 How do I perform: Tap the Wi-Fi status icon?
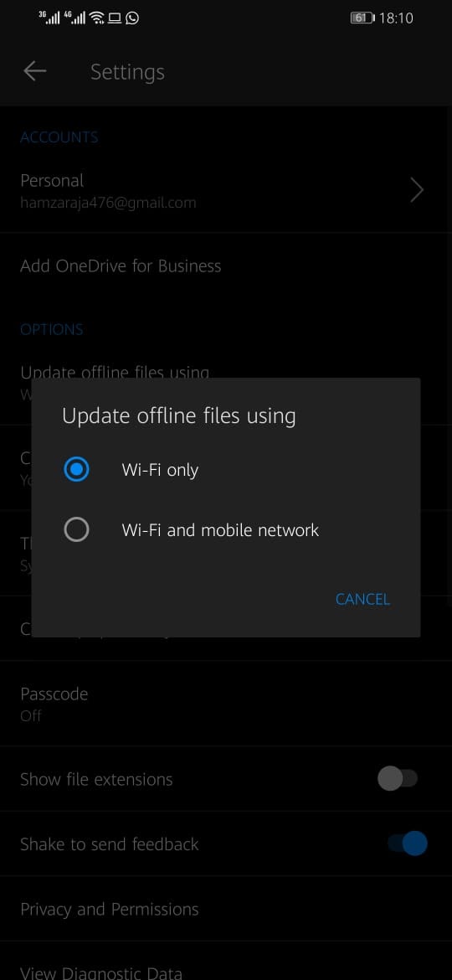[x=97, y=18]
